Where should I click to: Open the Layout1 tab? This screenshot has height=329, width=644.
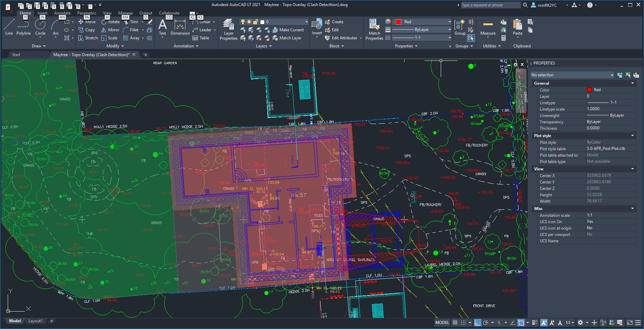pyautogui.click(x=35, y=321)
